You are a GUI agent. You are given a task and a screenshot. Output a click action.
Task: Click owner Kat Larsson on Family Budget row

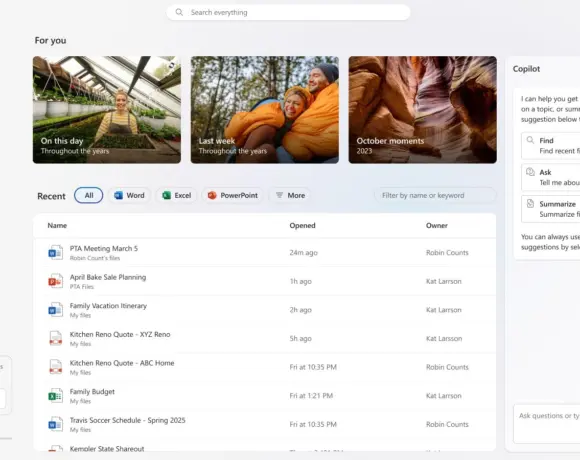pyautogui.click(x=444, y=396)
